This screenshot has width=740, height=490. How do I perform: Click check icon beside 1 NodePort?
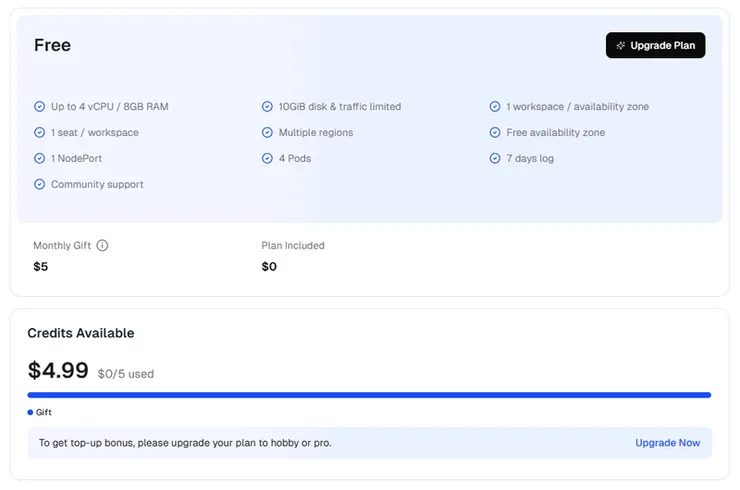tap(39, 158)
